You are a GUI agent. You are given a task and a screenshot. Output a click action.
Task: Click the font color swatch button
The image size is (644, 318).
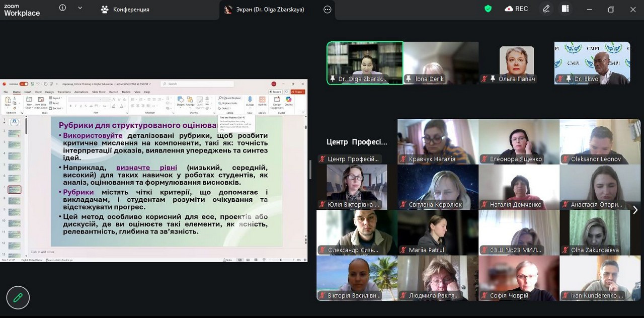(121, 106)
